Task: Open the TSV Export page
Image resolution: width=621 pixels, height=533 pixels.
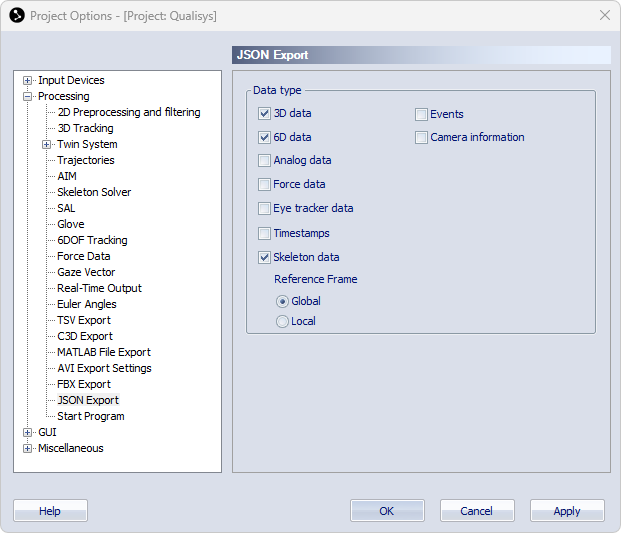Action: coord(84,320)
